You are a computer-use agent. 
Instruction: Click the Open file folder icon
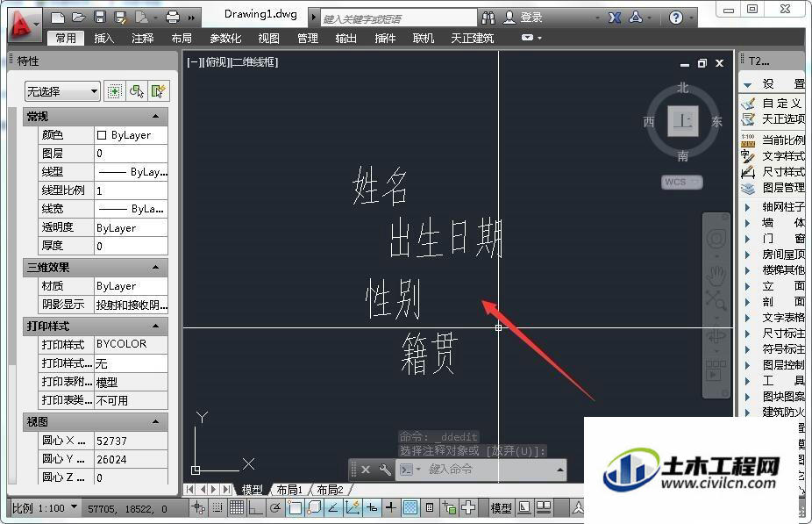tap(79, 18)
